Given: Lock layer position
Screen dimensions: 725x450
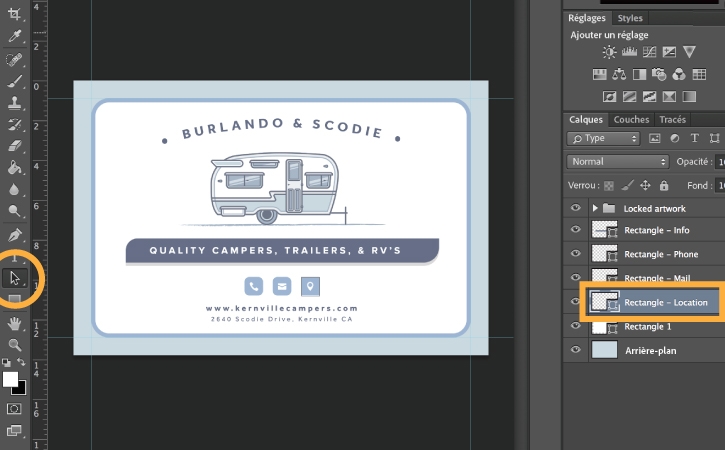Looking at the screenshot, I should 645,186.
